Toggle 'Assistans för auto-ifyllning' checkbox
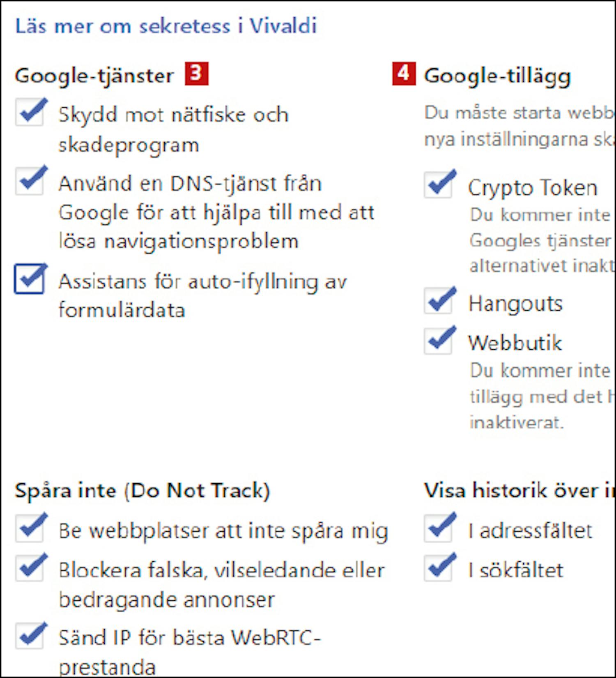This screenshot has height=678, width=616. (30, 279)
